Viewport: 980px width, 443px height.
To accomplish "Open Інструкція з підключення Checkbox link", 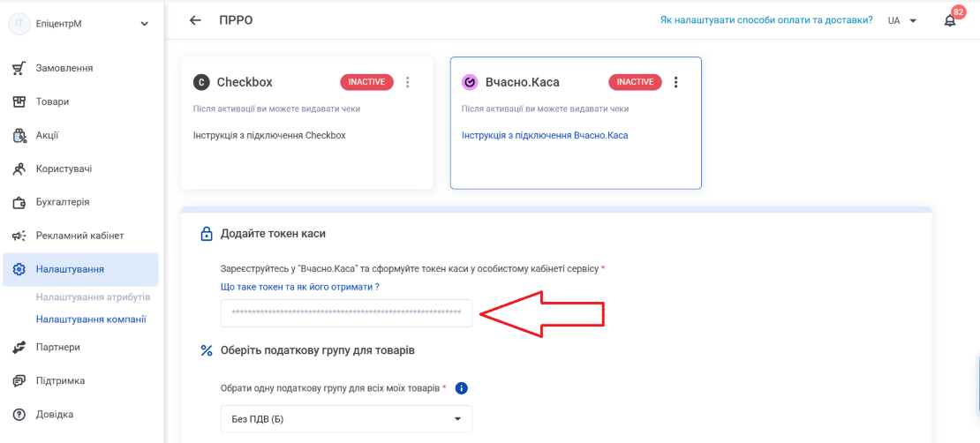I will click(x=269, y=135).
